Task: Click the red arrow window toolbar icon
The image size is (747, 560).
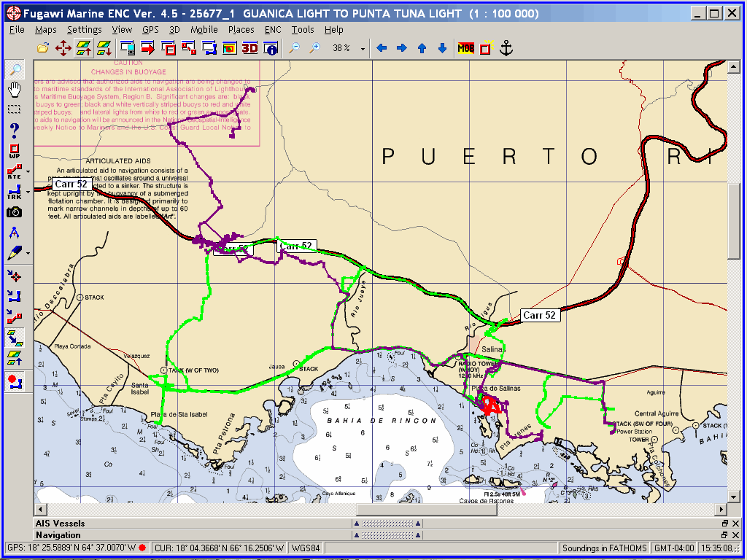Action: click(148, 47)
